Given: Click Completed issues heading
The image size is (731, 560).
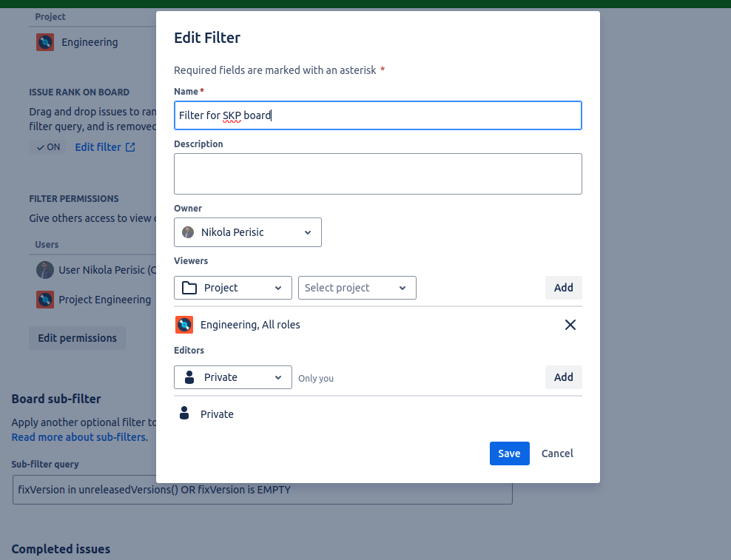Looking at the screenshot, I should [61, 549].
